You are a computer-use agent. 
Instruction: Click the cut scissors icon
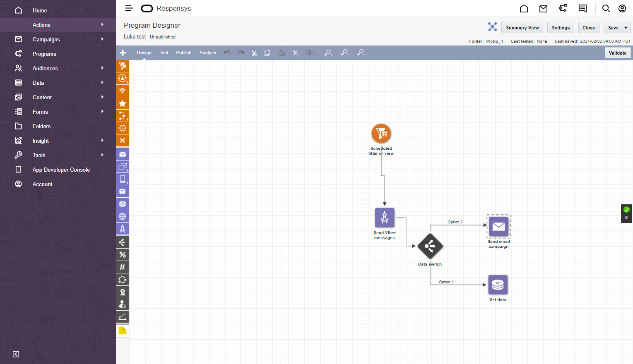pos(254,53)
